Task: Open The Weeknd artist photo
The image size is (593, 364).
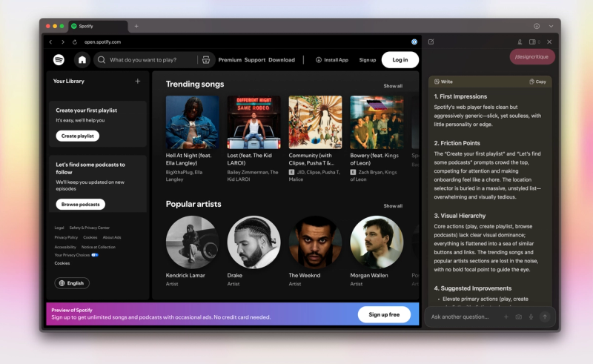Action: point(315,242)
